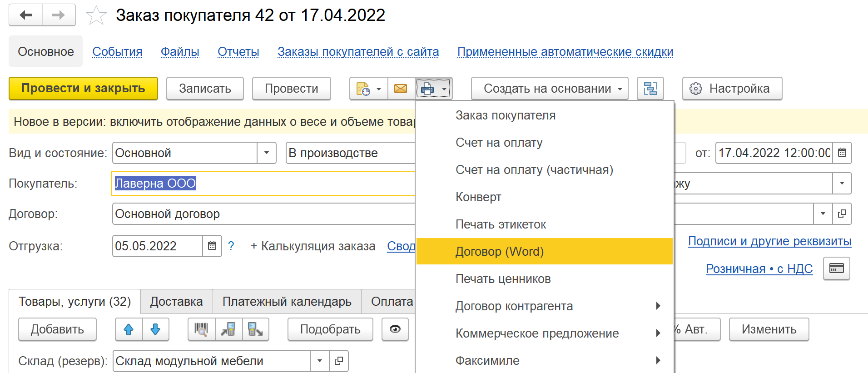Go back with the left arrow button
The height and width of the screenshot is (373, 868).
[26, 15]
